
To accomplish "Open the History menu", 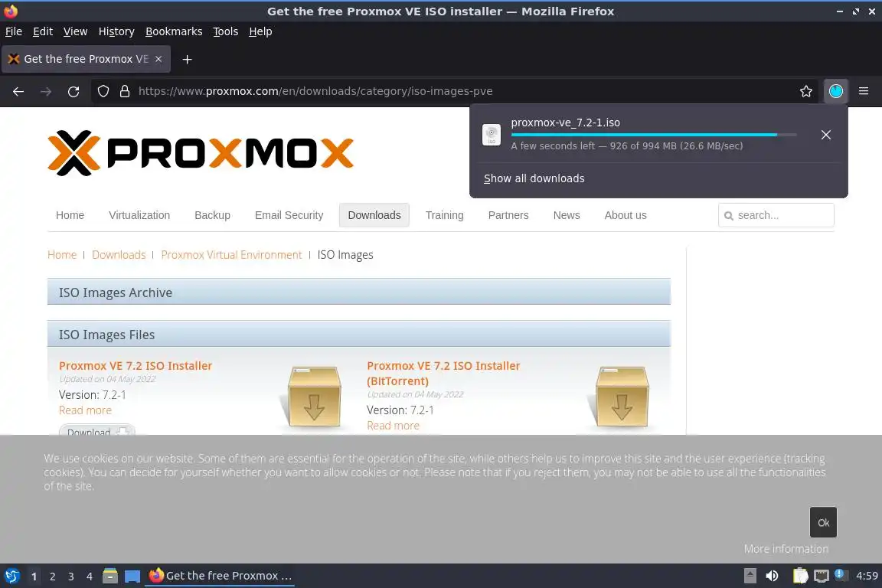I will 116,31.
